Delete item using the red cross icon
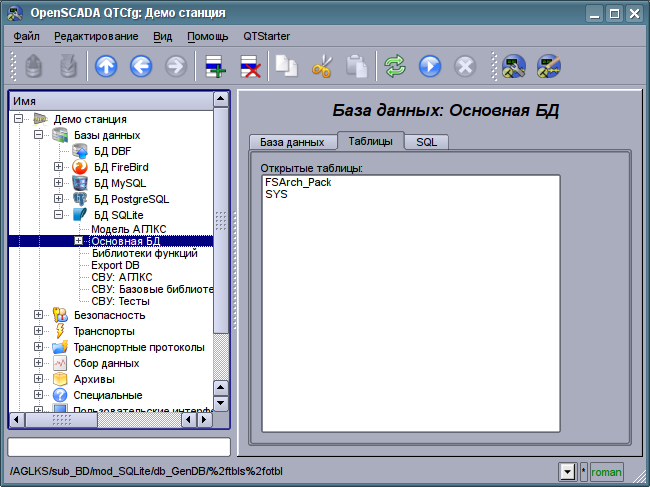650x487 pixels. click(x=250, y=66)
